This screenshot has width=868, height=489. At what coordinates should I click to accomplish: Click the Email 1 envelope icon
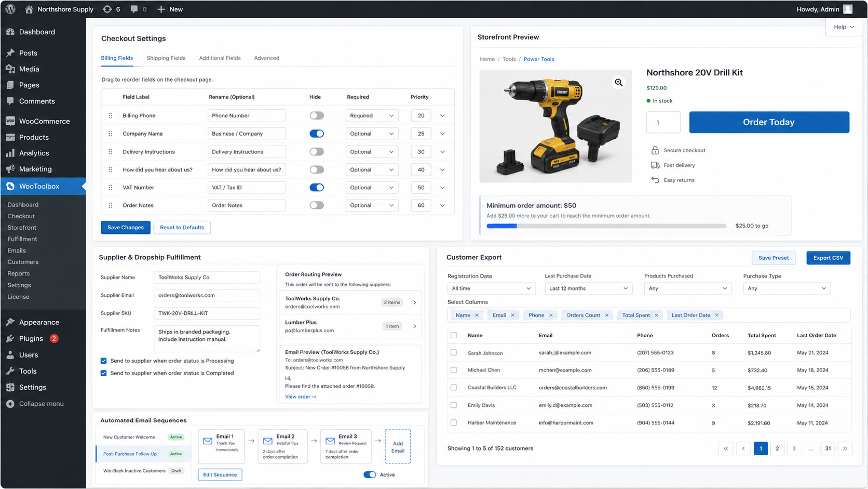[x=208, y=441]
